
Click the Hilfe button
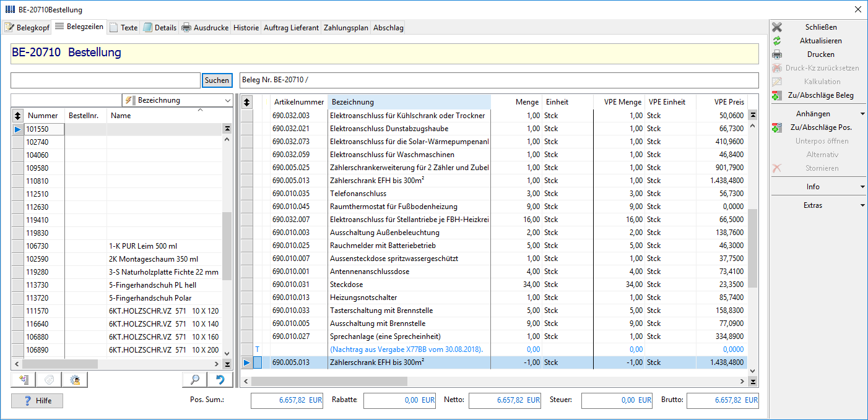[x=37, y=401]
